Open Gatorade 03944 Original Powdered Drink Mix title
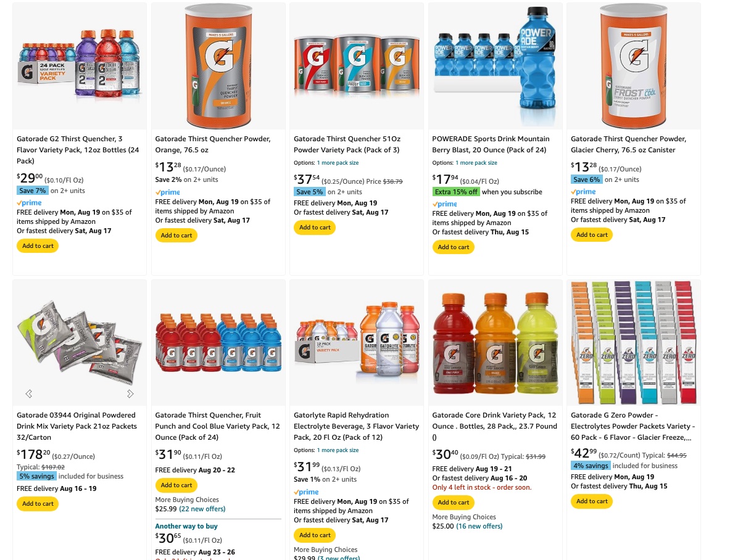This screenshot has height=560, width=751. 78,426
